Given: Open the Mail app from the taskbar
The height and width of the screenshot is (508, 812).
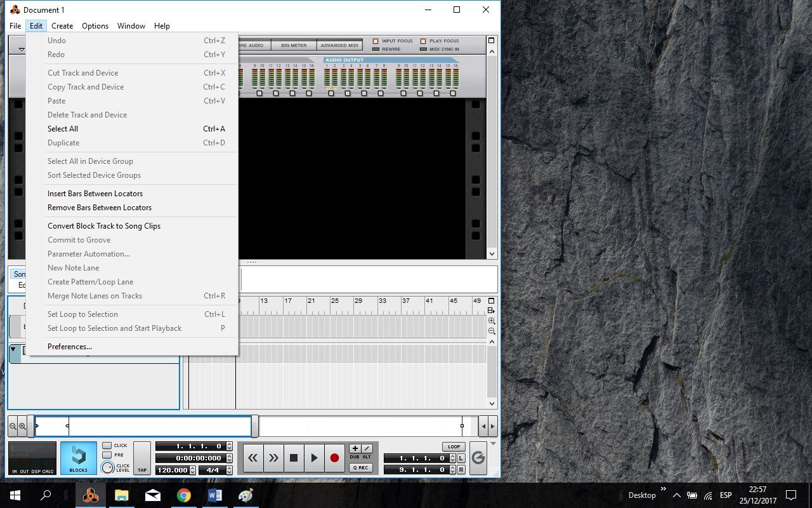Looking at the screenshot, I should coord(153,495).
